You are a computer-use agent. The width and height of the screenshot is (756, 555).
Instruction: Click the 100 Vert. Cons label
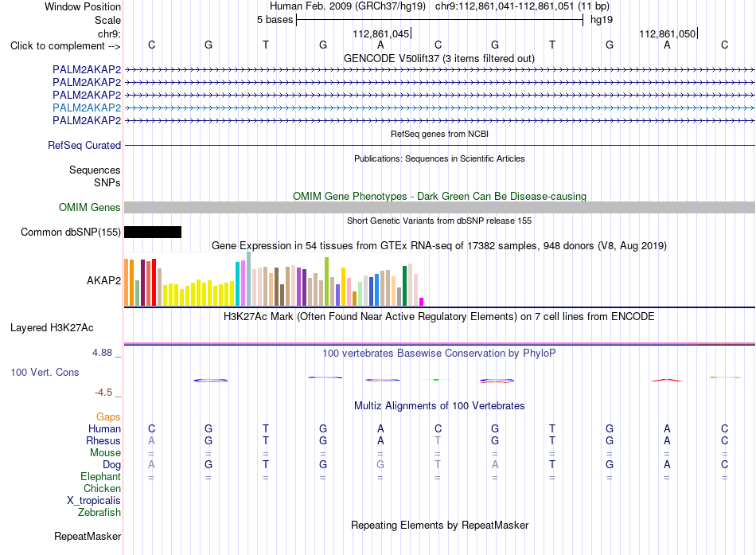(x=45, y=372)
